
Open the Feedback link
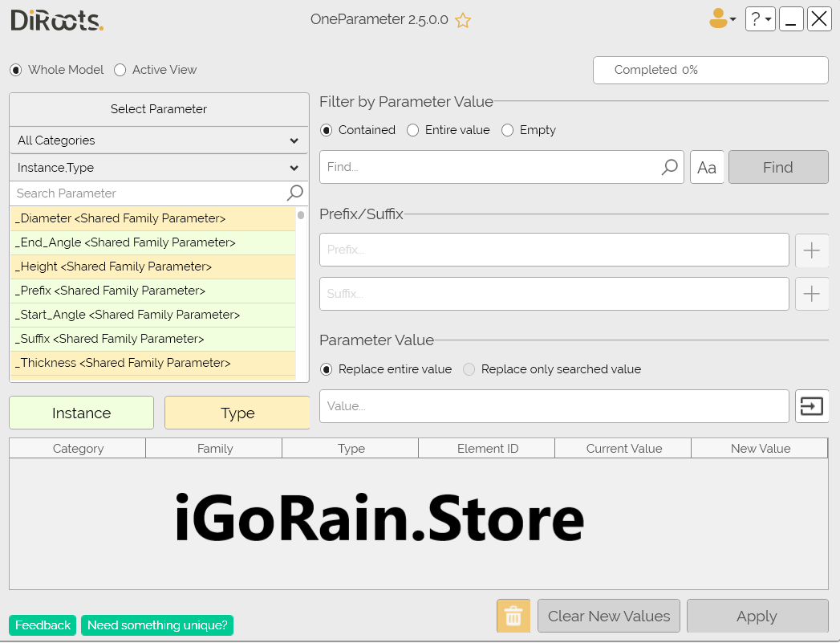point(43,625)
